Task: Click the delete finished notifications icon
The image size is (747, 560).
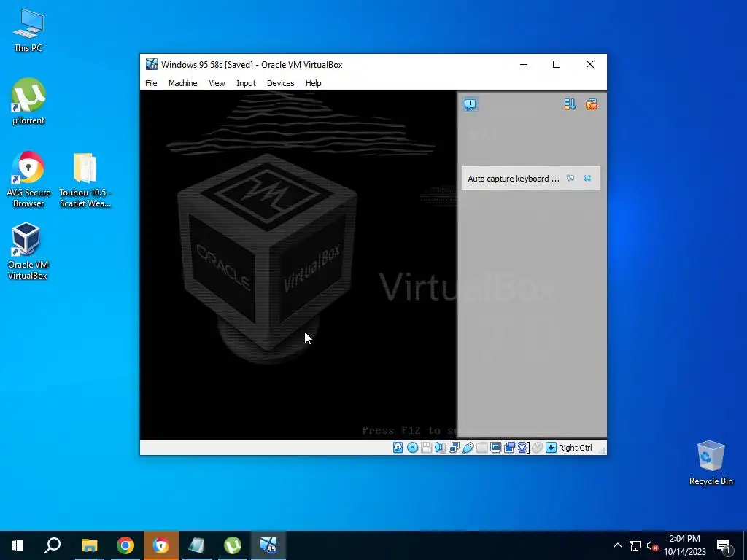Action: tap(591, 104)
